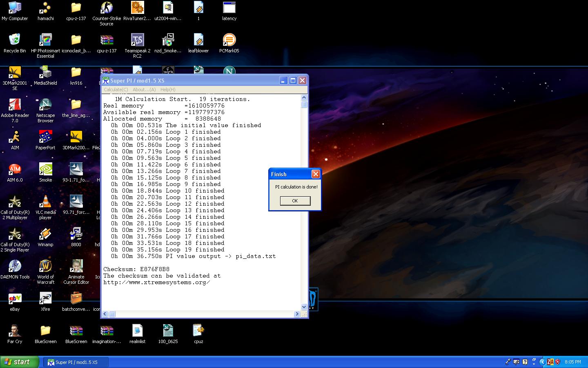Select the 3DMark2001 SE icon
The height and width of the screenshot is (368, 588).
[x=15, y=78]
